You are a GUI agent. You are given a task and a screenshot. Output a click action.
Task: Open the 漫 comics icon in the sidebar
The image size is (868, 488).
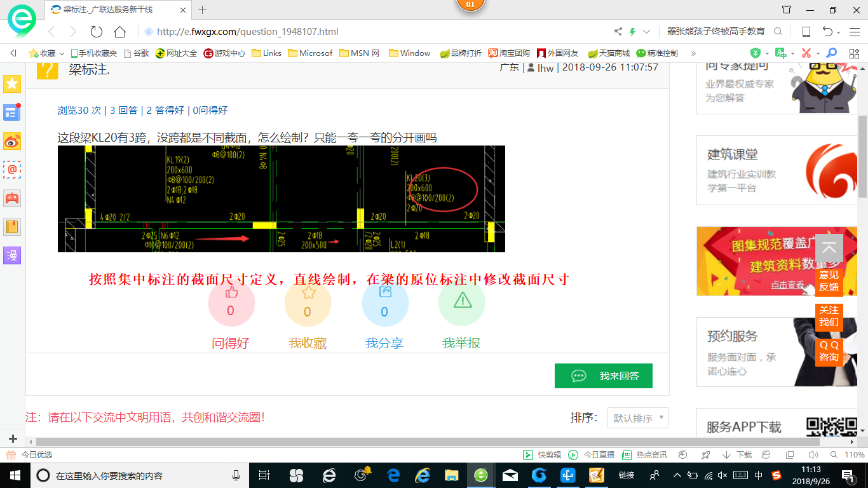12,255
